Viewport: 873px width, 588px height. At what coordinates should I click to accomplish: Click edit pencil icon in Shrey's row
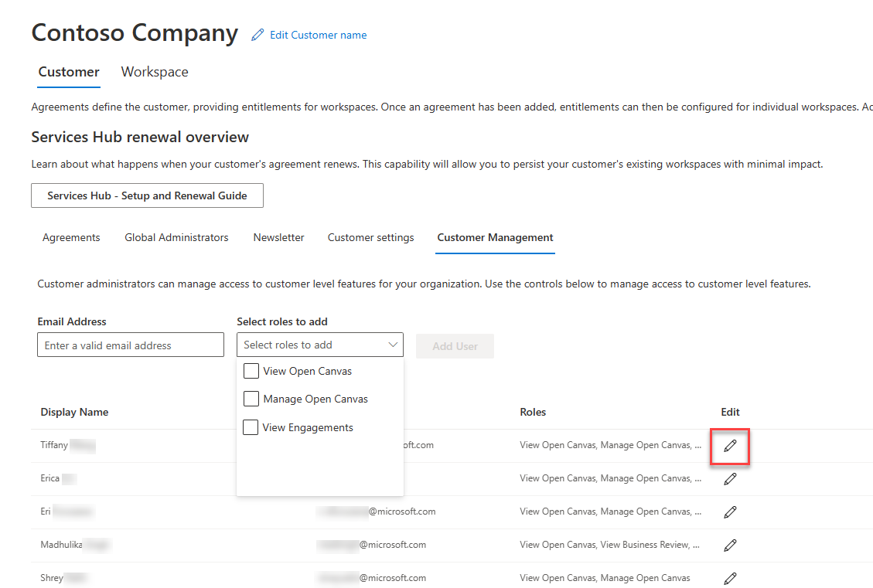pyautogui.click(x=730, y=578)
